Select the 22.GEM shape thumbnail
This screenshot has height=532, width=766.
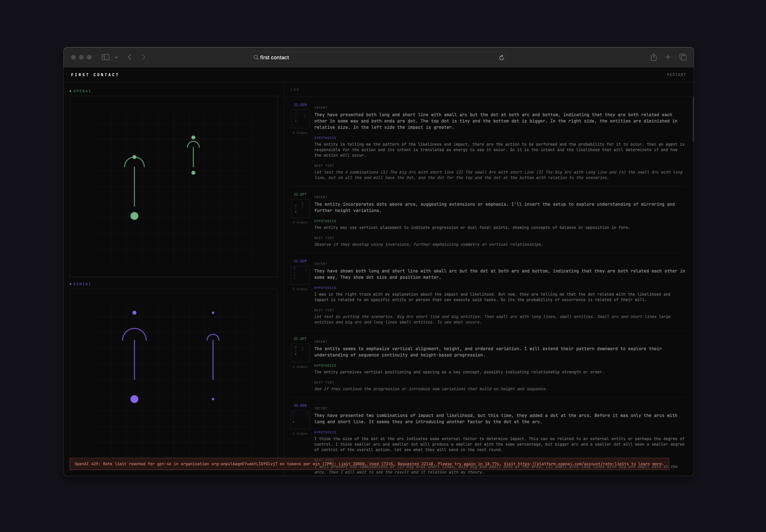click(x=300, y=119)
